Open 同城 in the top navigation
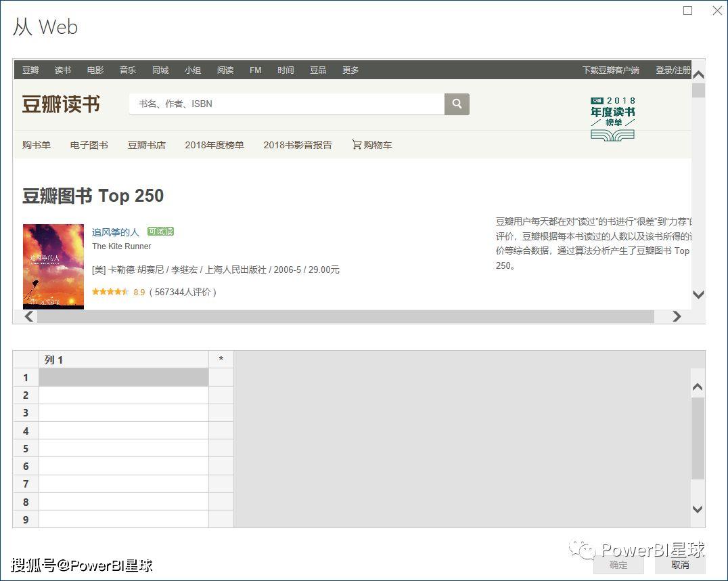This screenshot has height=581, width=728. pyautogui.click(x=160, y=70)
